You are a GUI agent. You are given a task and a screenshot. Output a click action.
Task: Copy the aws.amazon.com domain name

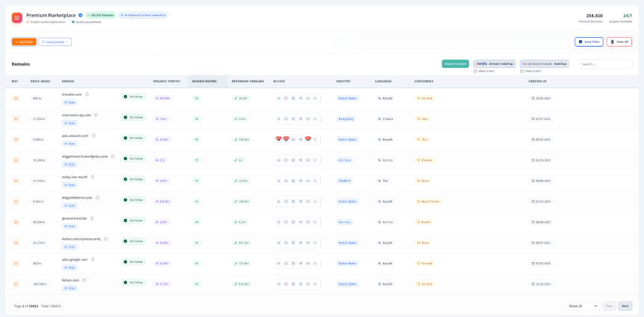pyautogui.click(x=94, y=135)
